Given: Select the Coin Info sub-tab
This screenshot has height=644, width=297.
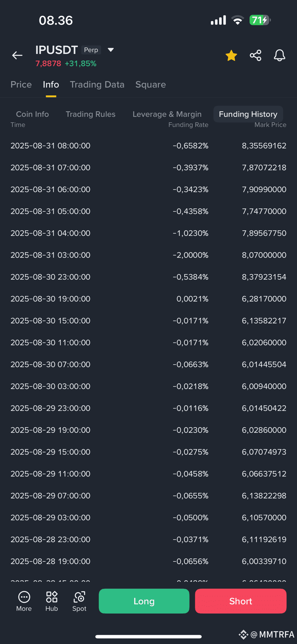Looking at the screenshot, I should tap(32, 114).
